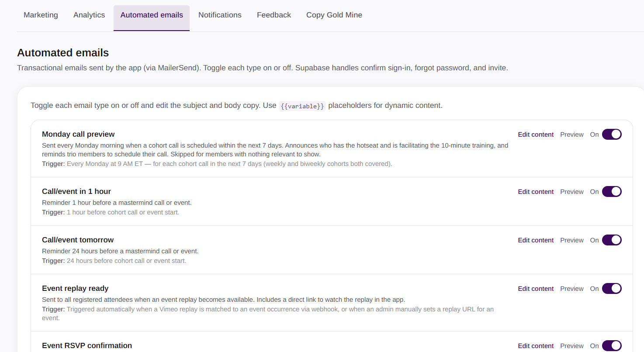644x352 pixels.
Task: Click the Call/event in 1 hour title
Action: pyautogui.click(x=76, y=191)
